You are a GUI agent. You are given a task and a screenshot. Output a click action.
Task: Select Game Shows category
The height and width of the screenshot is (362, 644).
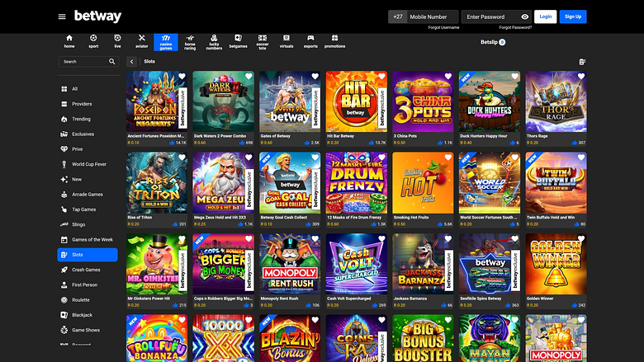coord(88,330)
